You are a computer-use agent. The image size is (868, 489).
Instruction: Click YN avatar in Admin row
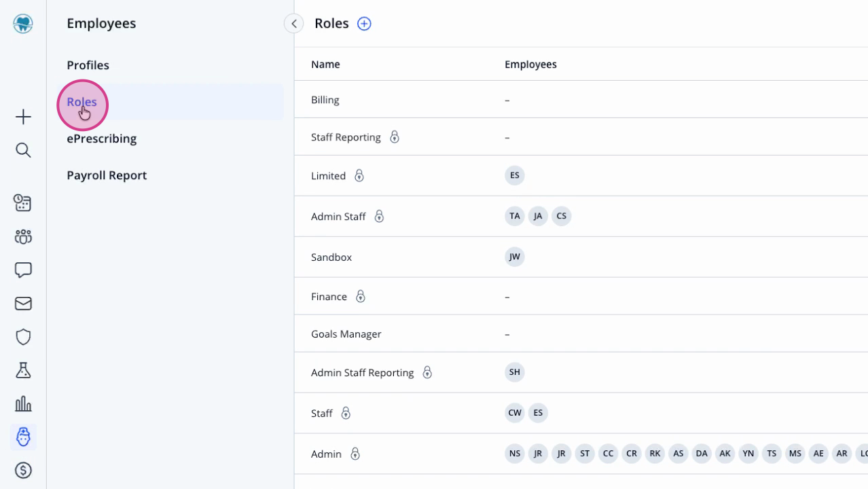click(x=748, y=454)
